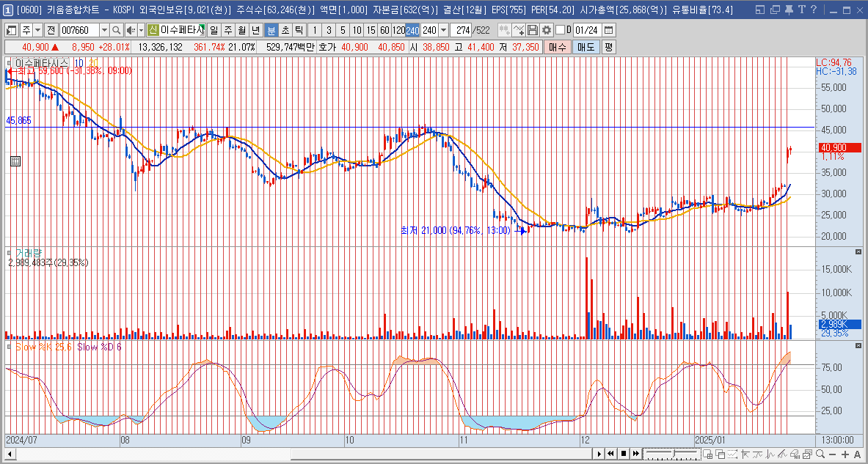Click the split chart grid icon

tap(707, 454)
